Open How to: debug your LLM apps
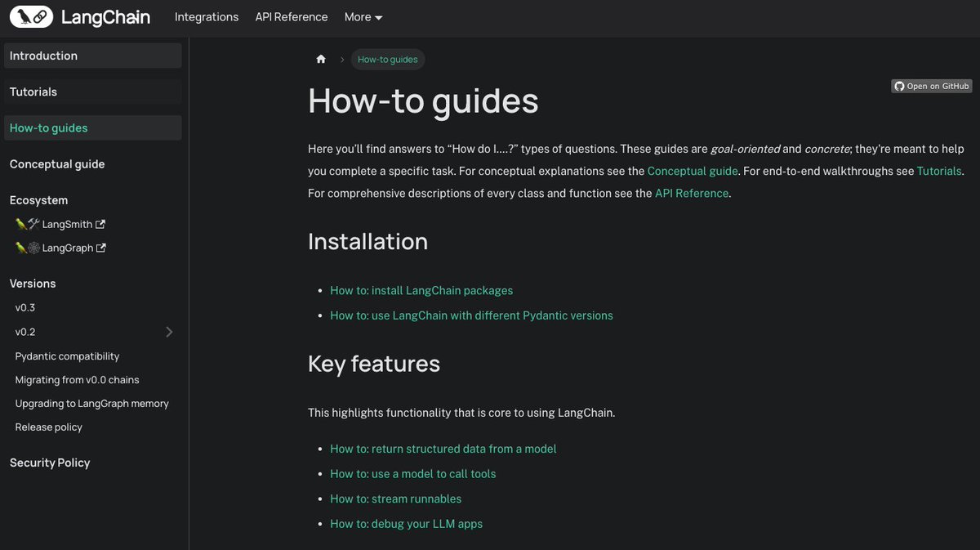Viewport: 980px width, 550px height. 407,524
